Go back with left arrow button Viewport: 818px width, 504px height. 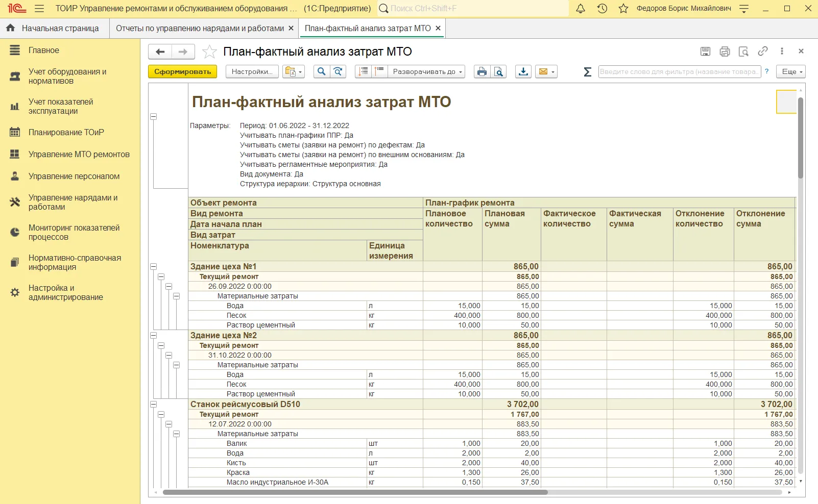coord(160,52)
